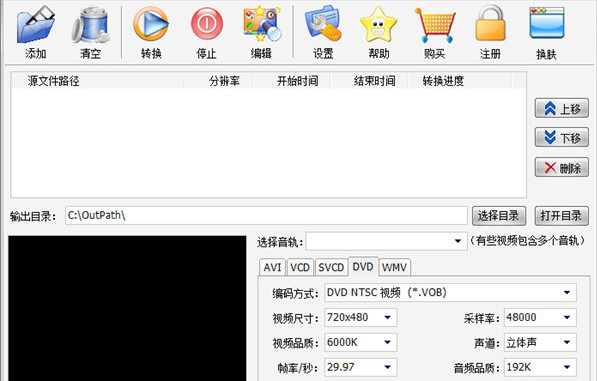The height and width of the screenshot is (381, 597).
Task: Click the 添加 add-file folder icon
Action: pos(36,25)
